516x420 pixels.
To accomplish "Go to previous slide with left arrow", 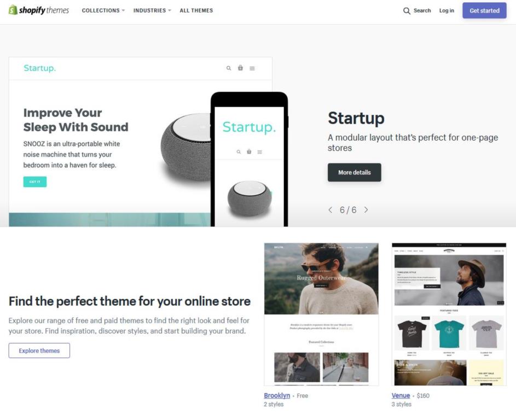I will tap(331, 210).
